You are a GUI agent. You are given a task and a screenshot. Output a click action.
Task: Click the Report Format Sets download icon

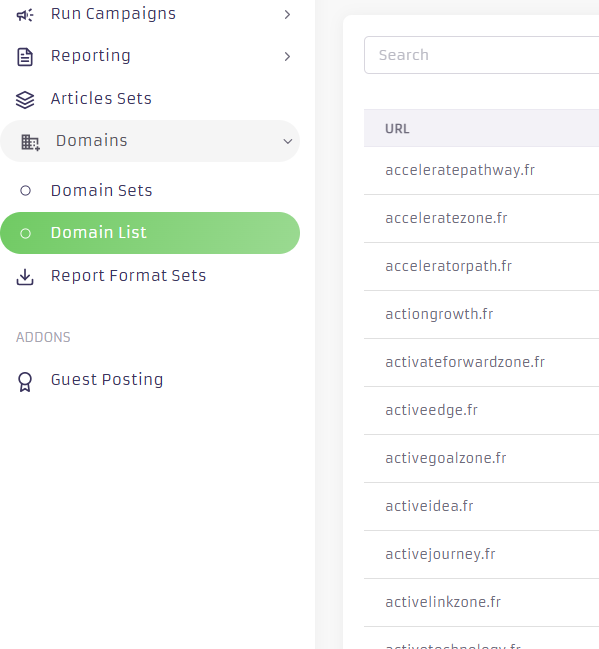click(25, 277)
